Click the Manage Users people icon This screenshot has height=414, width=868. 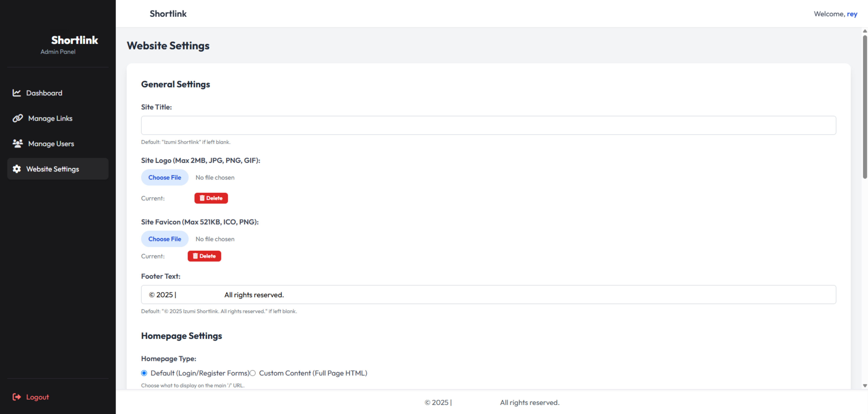pyautogui.click(x=18, y=143)
